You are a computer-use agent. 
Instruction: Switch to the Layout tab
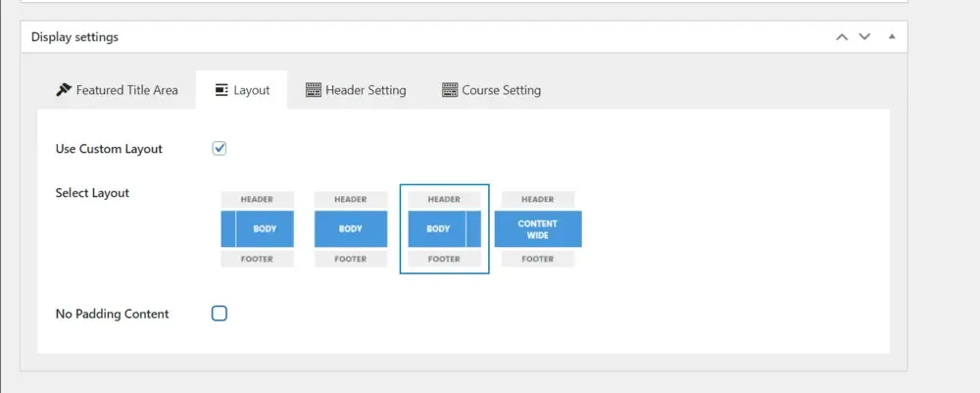[241, 90]
